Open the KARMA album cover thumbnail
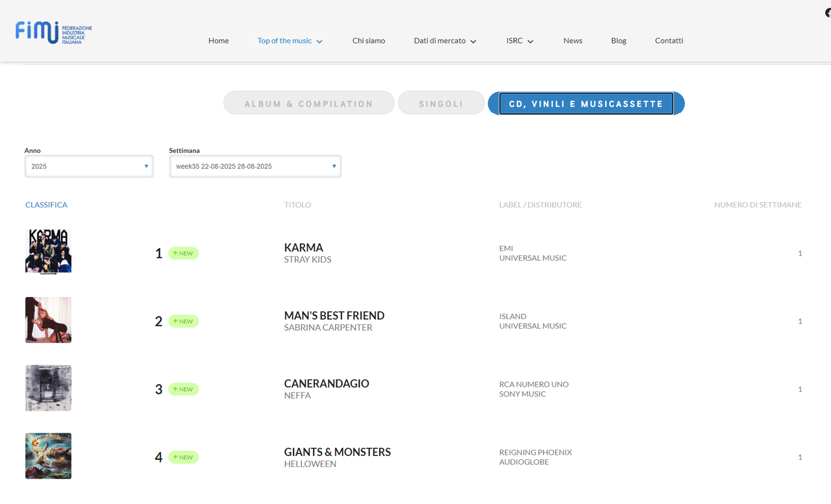Image resolution: width=831 pixels, height=504 pixels. coord(48,252)
